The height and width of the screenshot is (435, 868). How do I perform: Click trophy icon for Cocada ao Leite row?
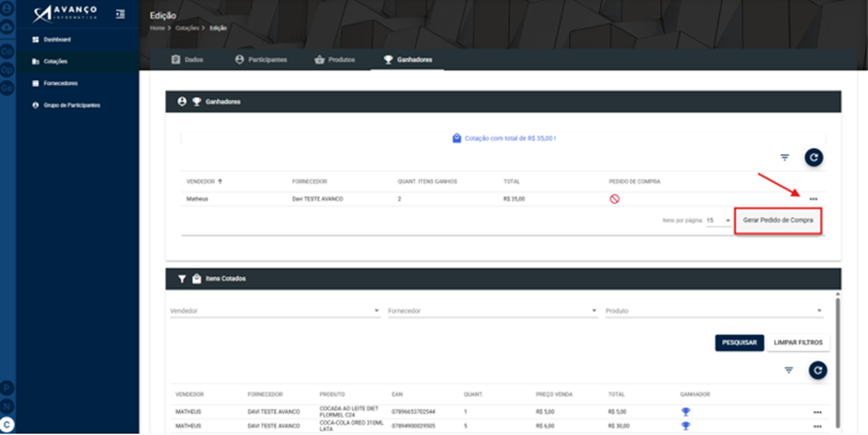click(x=685, y=412)
